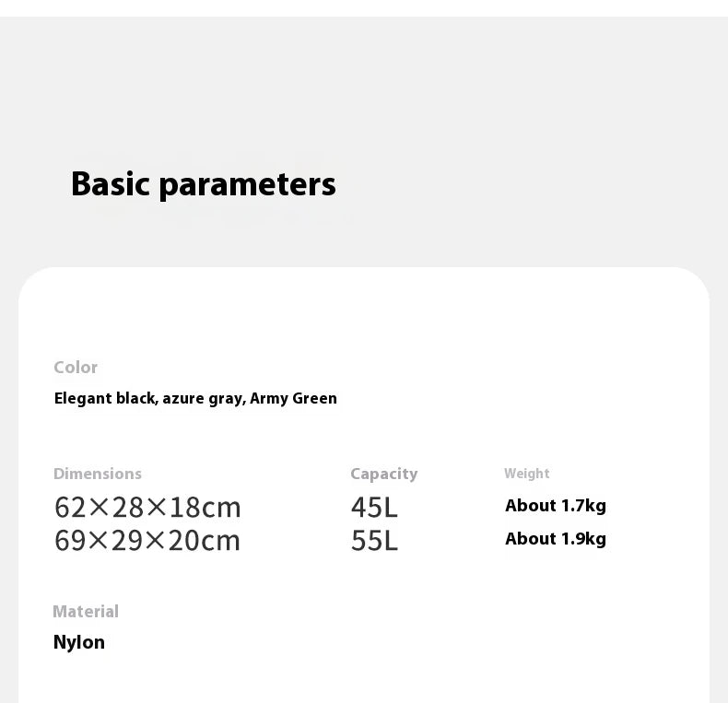Select the Nylon material text
The image size is (728, 703).
tap(79, 642)
